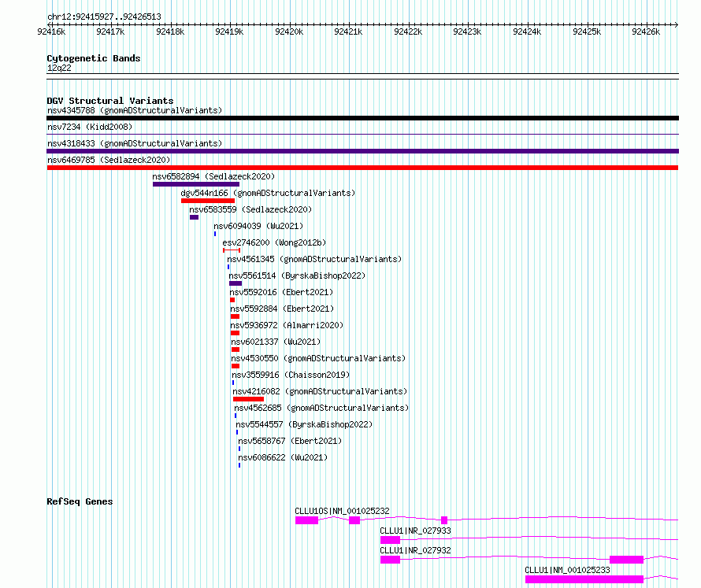Open the nsv5561514 (ByrskaBishop2022) label
This screenshot has height=588, width=701.
point(297,276)
